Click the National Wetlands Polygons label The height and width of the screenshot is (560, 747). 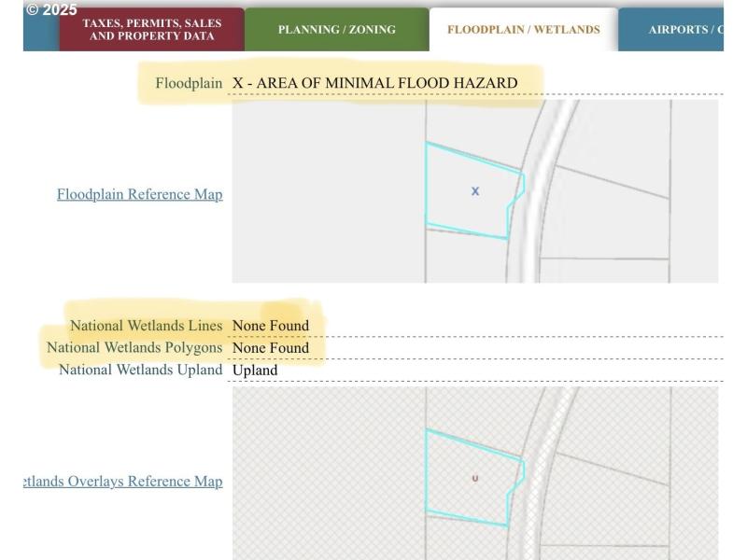[x=134, y=347]
